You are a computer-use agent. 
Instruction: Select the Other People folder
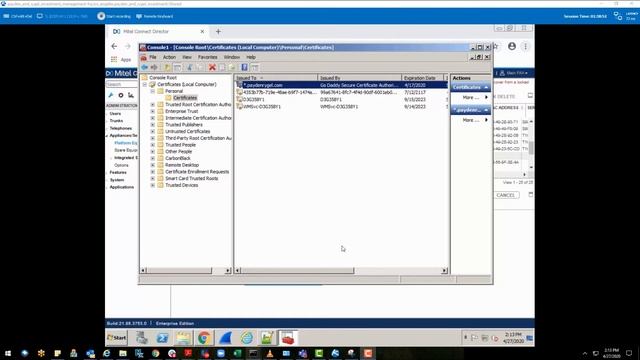click(x=178, y=151)
